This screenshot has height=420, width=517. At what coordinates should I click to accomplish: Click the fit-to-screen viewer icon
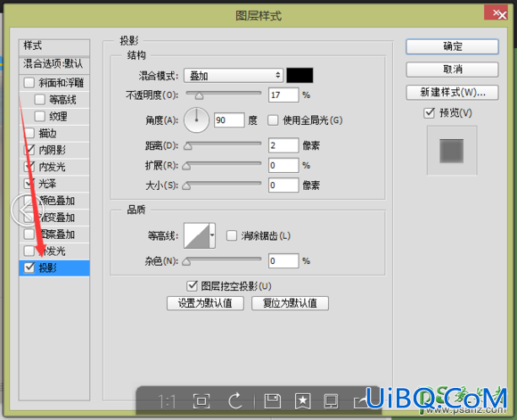(x=201, y=401)
